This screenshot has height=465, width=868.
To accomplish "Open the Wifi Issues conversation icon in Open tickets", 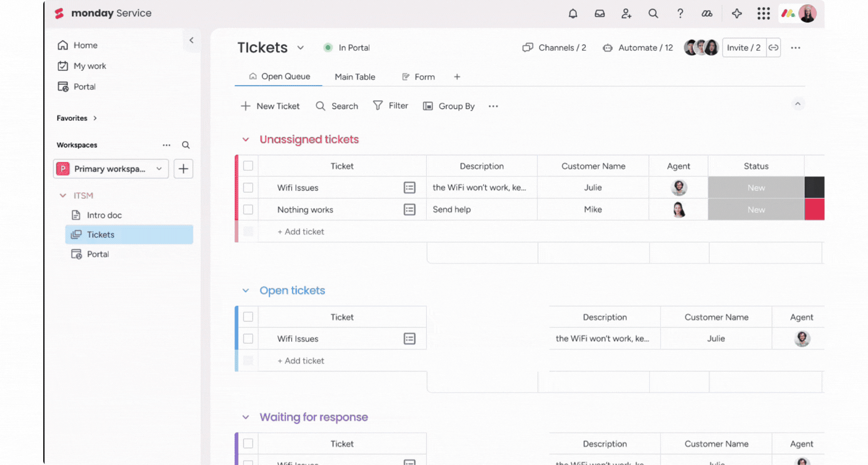I will click(409, 338).
